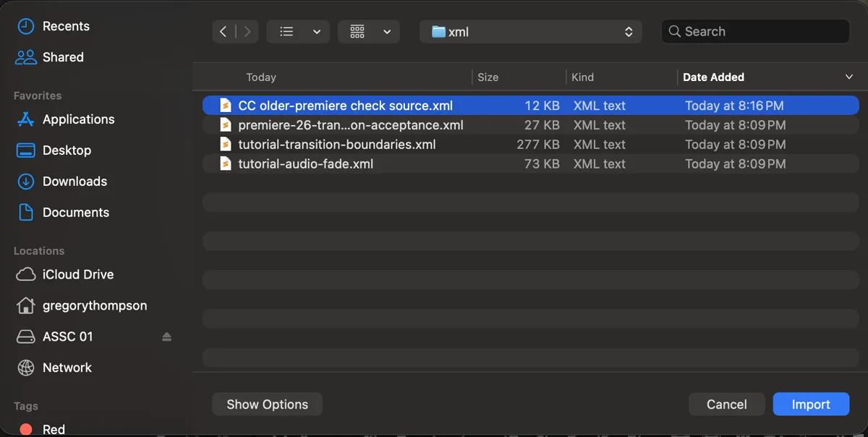Image resolution: width=868 pixels, height=437 pixels.
Task: Click the xml folder icon in path popup
Action: coord(439,31)
